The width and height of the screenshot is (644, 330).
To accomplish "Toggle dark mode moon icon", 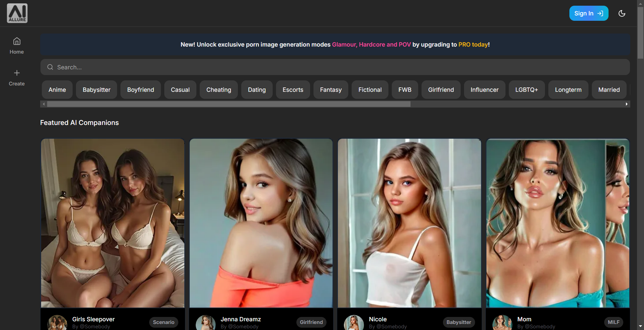I will click(622, 13).
